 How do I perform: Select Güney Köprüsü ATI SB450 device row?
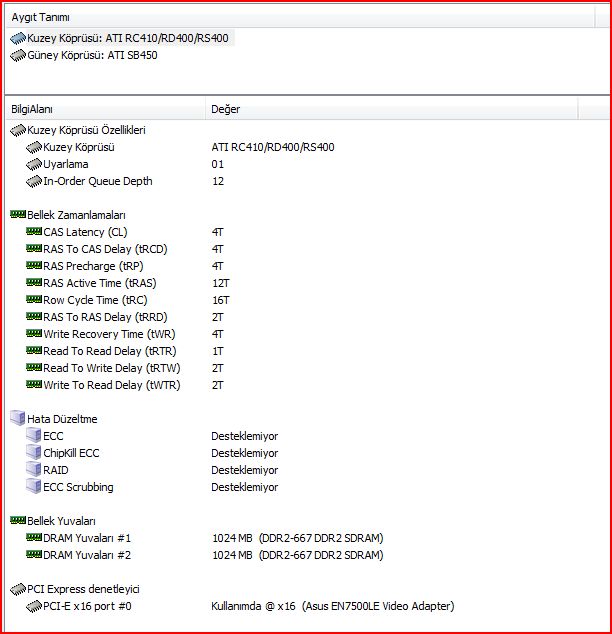[84, 55]
